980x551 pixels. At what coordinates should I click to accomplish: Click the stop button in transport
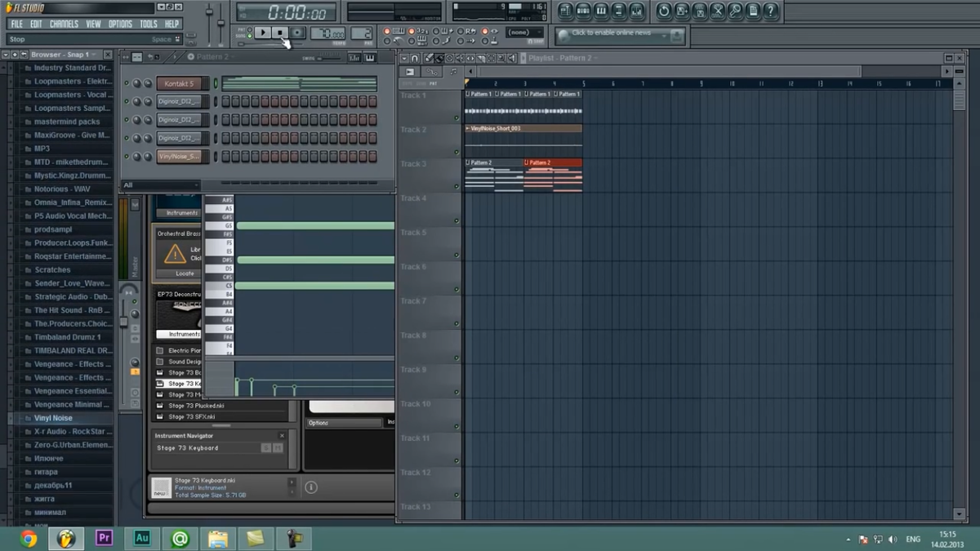(280, 33)
